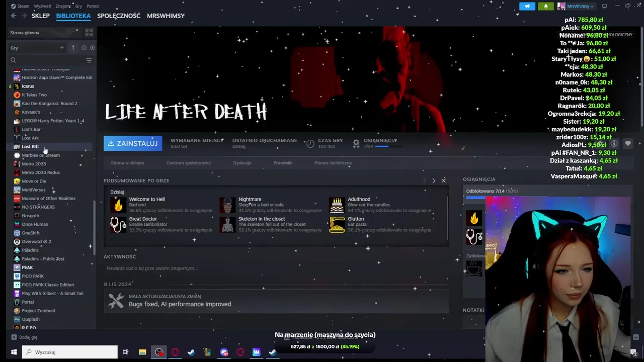Open the blue announcements megaphone button
The image size is (644, 362).
[527, 6]
